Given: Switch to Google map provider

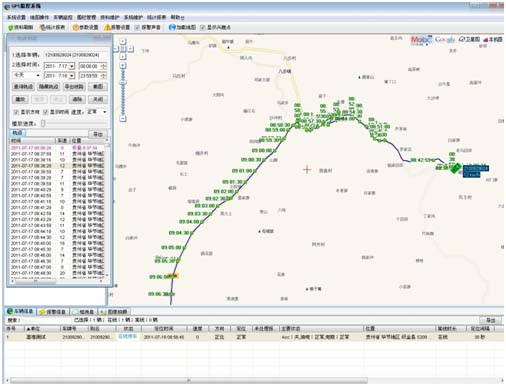Looking at the screenshot, I should pyautogui.click(x=445, y=39).
